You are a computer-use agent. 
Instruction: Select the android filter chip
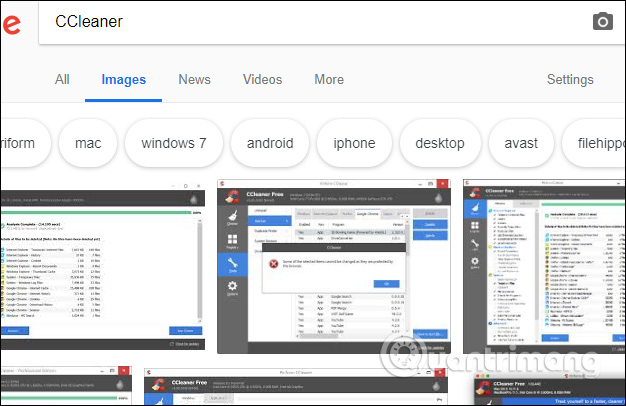[x=270, y=143]
